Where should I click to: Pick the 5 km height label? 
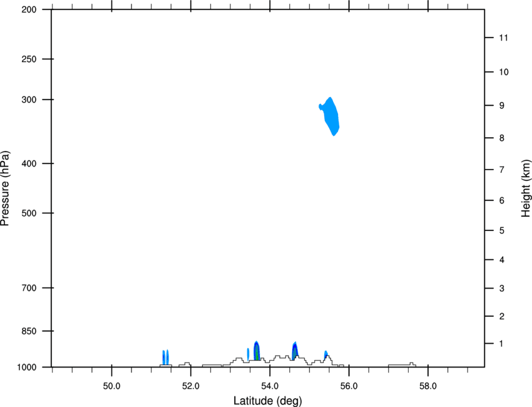(502, 231)
